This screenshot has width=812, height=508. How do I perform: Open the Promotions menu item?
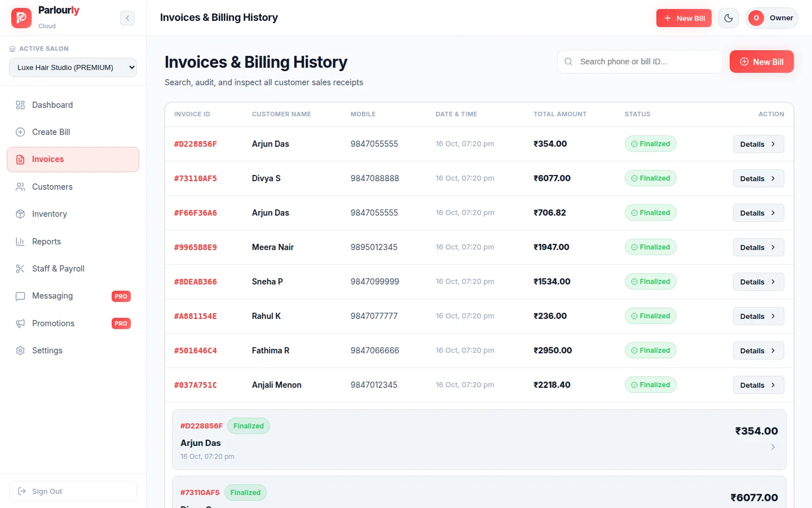click(x=73, y=323)
